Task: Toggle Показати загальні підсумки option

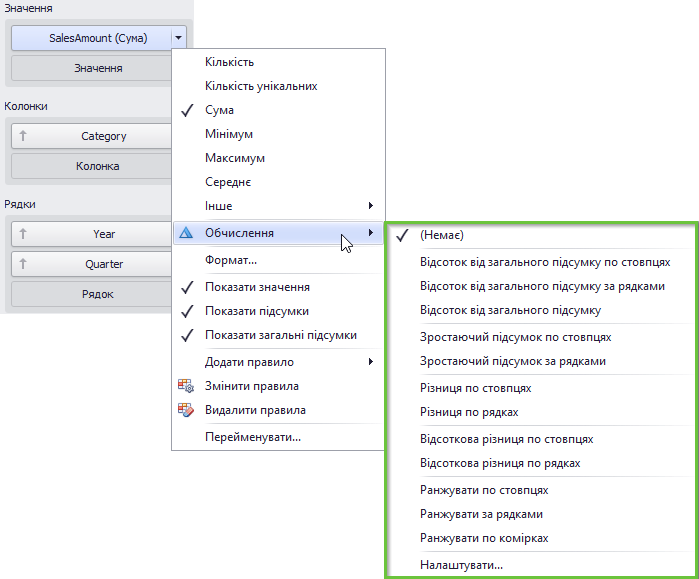Action: coord(278,335)
